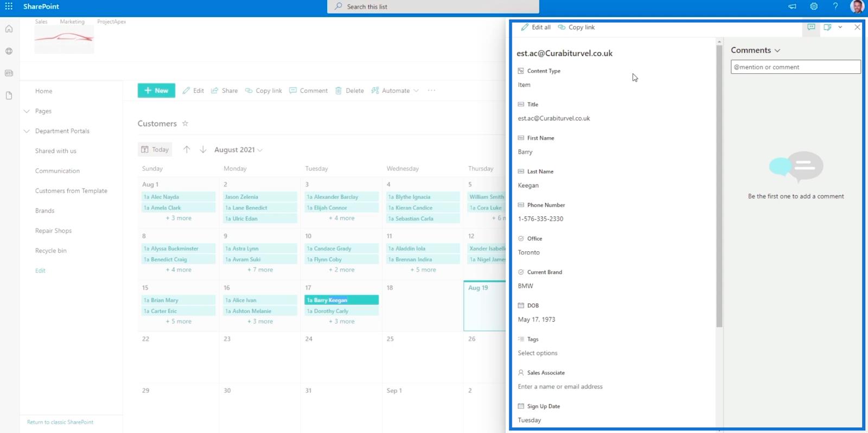Delete the selected item

tap(349, 91)
